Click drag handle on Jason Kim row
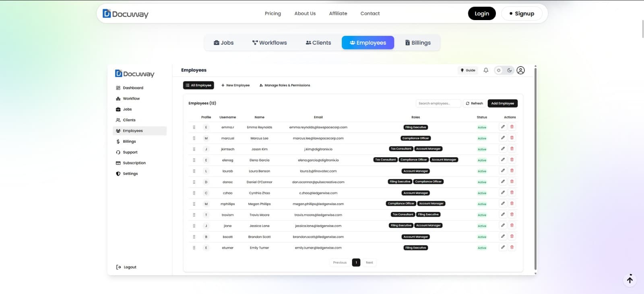The image size is (644, 294). coord(194,149)
